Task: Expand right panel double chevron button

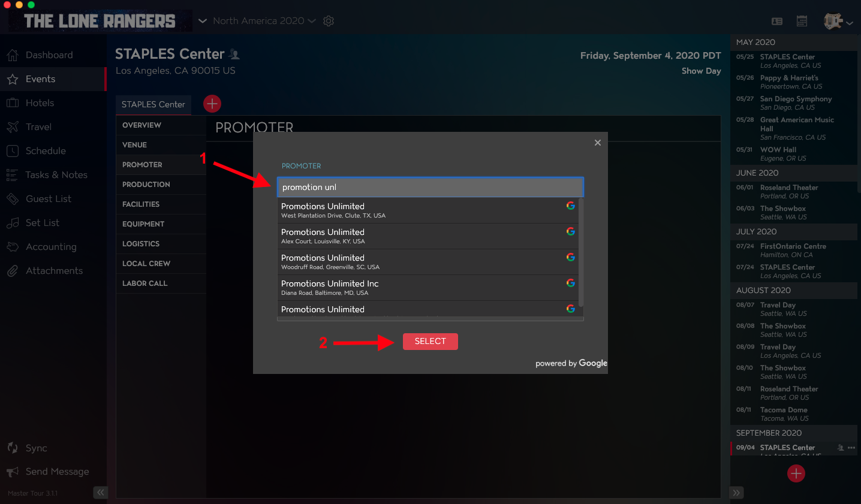Action: tap(737, 493)
